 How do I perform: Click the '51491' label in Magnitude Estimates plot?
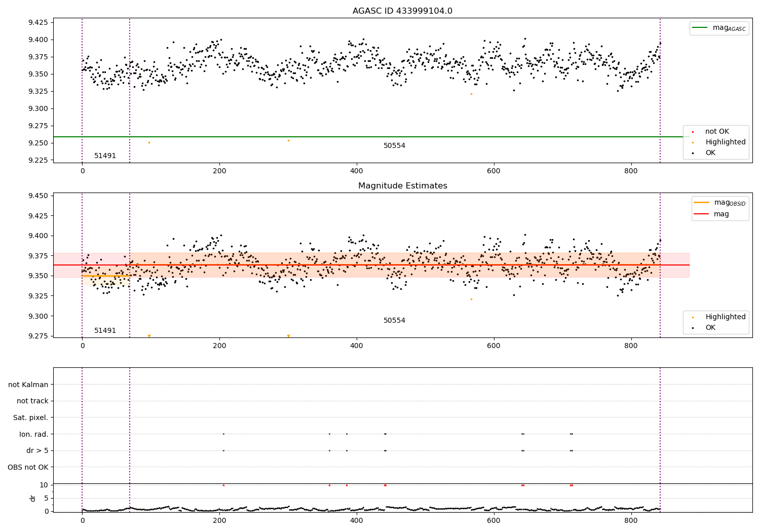click(105, 331)
